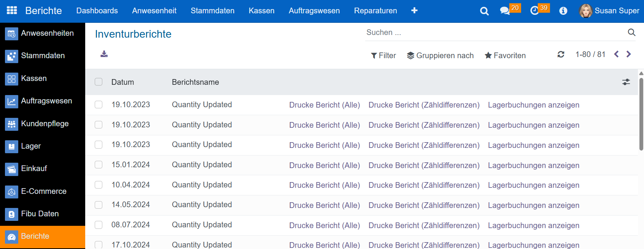Go to next page with the right arrow

629,54
